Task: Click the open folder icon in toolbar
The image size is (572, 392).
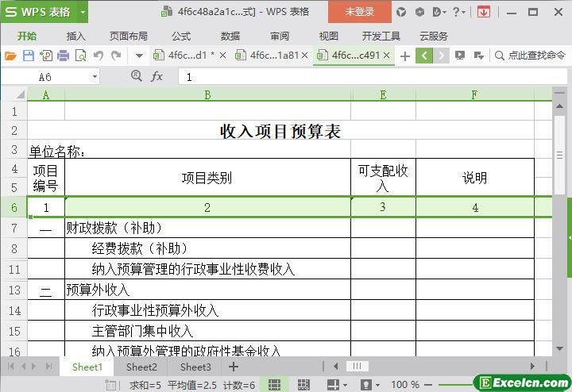Action: pos(10,56)
